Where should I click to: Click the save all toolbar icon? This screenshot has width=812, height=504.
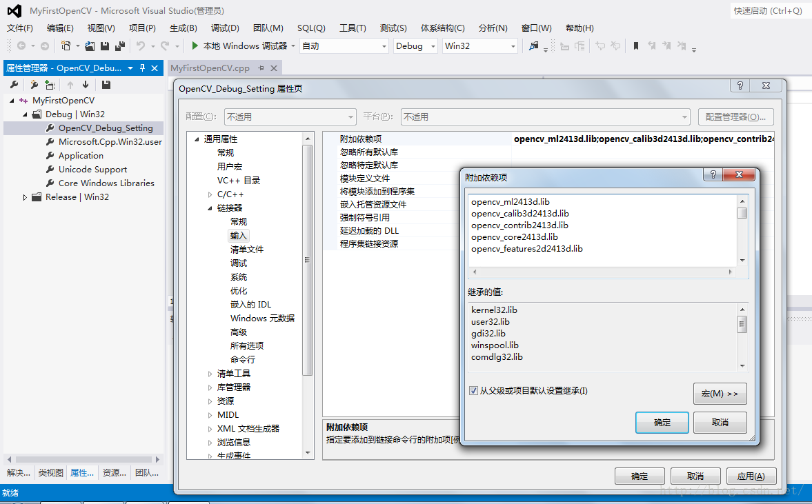click(x=119, y=46)
